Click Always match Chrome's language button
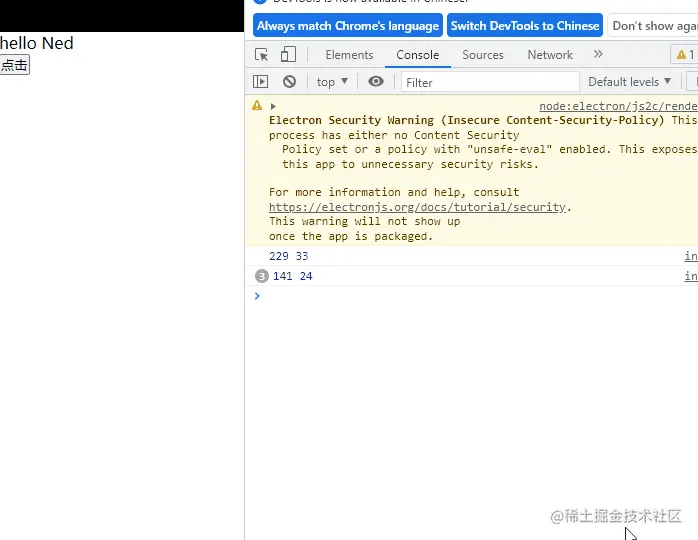 [x=348, y=26]
